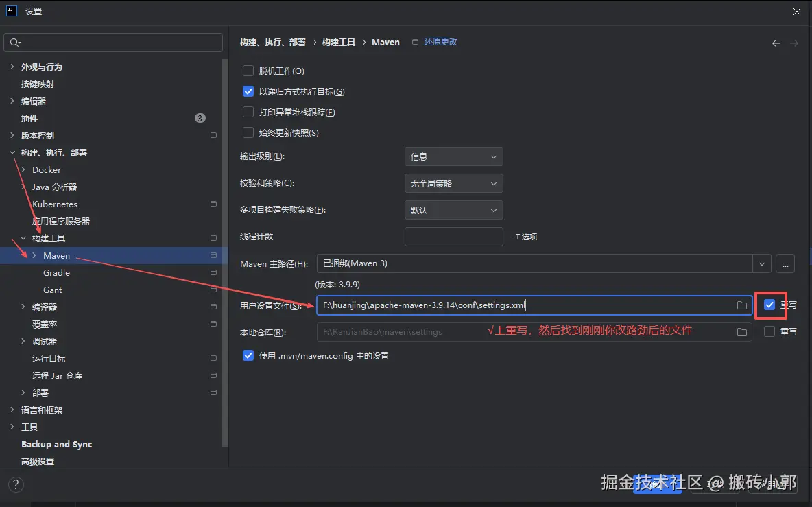Open the 输出级别 dropdown showing 信息

point(453,156)
